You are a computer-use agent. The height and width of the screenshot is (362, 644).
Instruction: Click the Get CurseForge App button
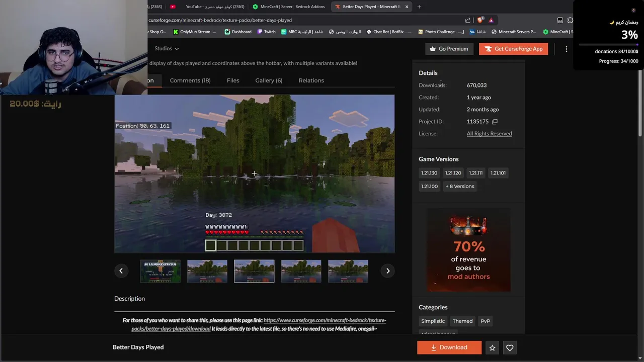point(513,49)
